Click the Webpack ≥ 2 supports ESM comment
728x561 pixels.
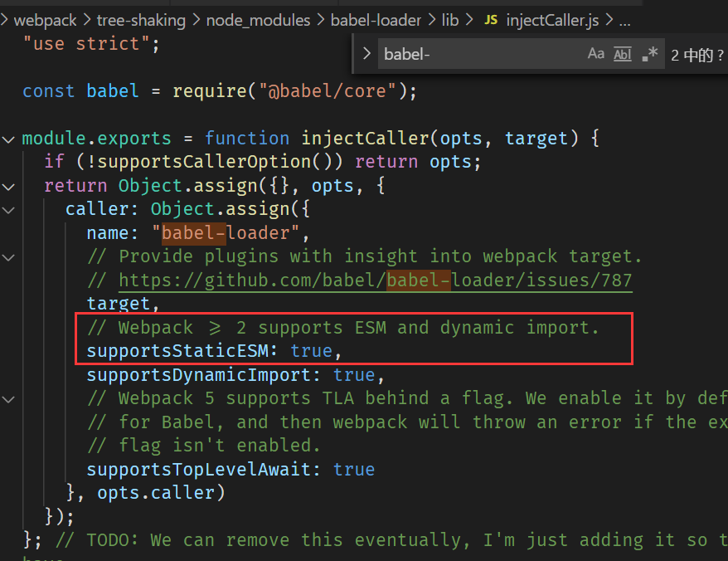coord(342,328)
